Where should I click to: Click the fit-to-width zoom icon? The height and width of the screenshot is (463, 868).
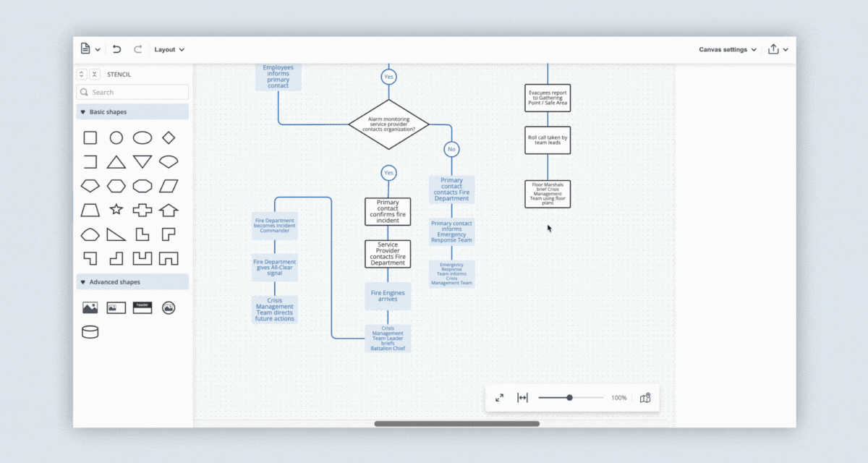[x=522, y=397]
